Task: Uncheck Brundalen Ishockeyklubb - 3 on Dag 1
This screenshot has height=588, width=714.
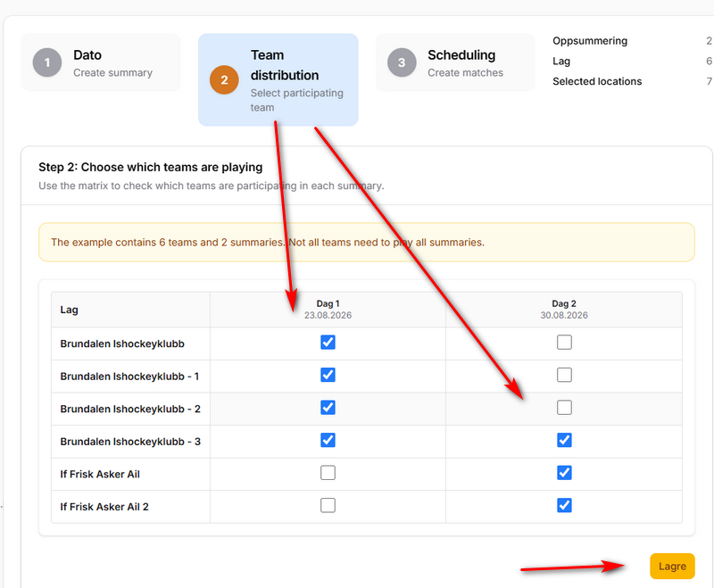Action: point(328,440)
